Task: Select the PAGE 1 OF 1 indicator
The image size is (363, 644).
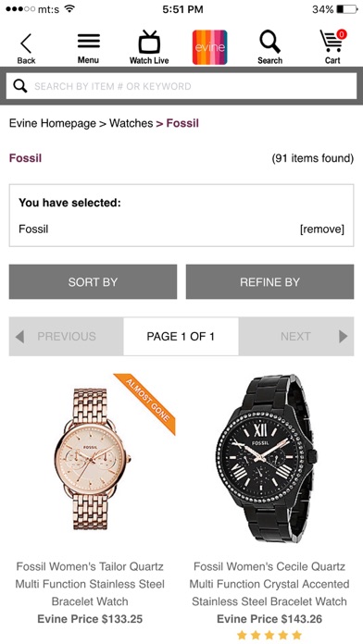Action: point(181,337)
